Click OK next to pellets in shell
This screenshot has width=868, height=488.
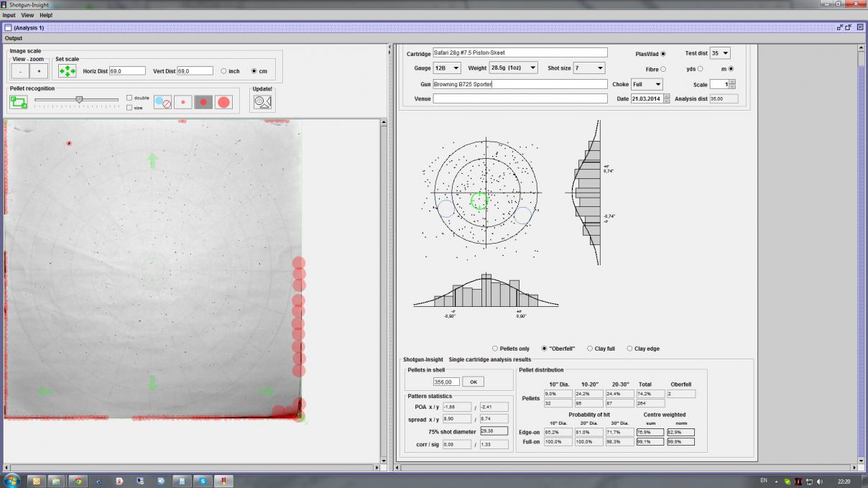pyautogui.click(x=473, y=382)
